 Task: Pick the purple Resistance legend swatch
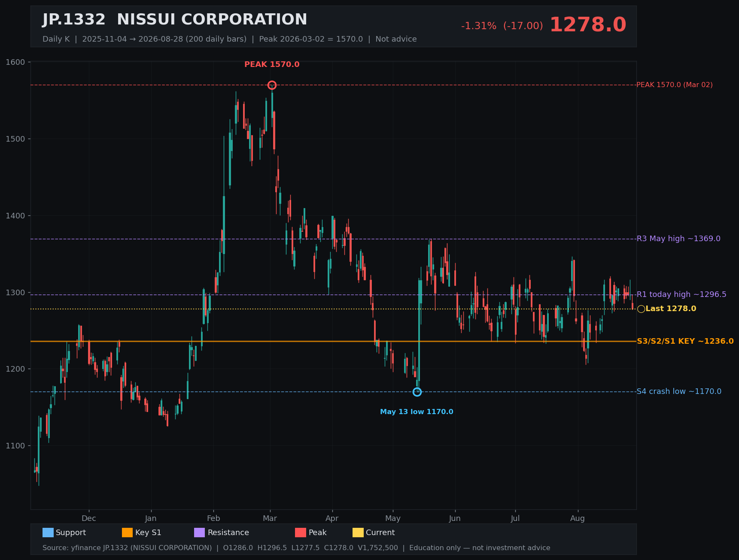[x=200, y=533]
